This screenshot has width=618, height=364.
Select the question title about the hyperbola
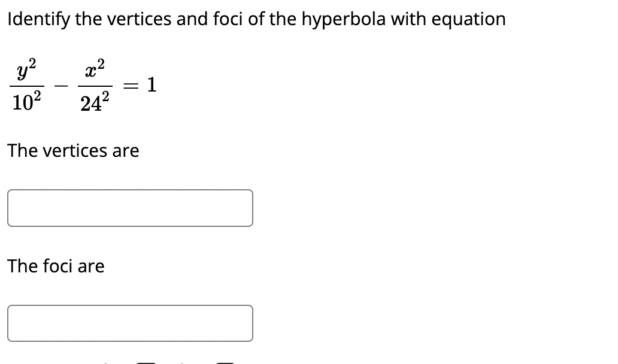[x=256, y=19]
